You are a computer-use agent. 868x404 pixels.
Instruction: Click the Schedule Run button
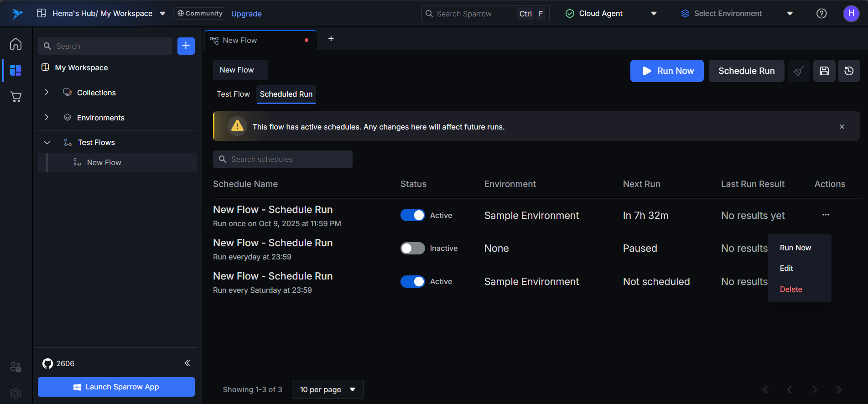point(746,71)
